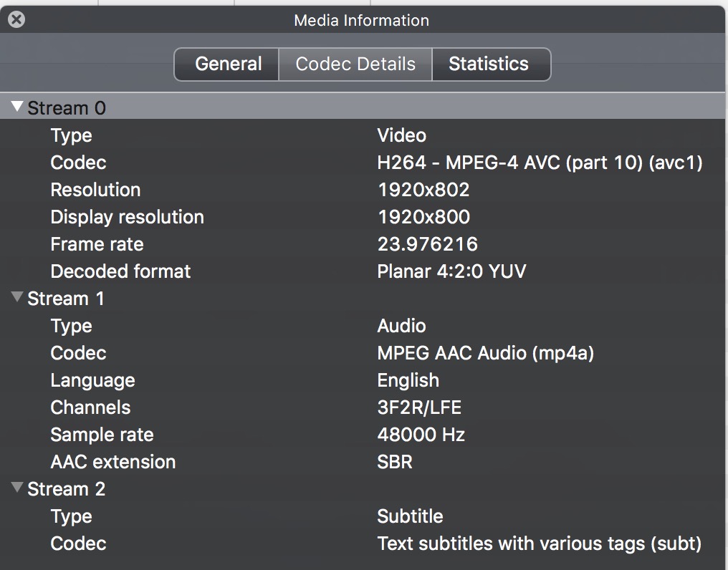The image size is (728, 570).
Task: Switch to the General tab
Action: [x=228, y=64]
